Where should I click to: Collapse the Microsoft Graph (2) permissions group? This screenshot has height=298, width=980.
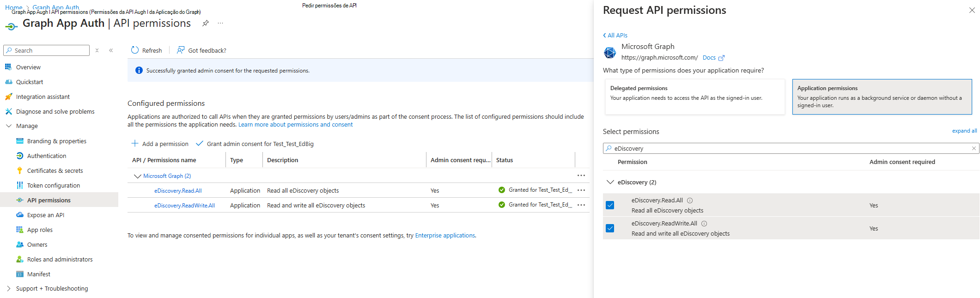(137, 176)
